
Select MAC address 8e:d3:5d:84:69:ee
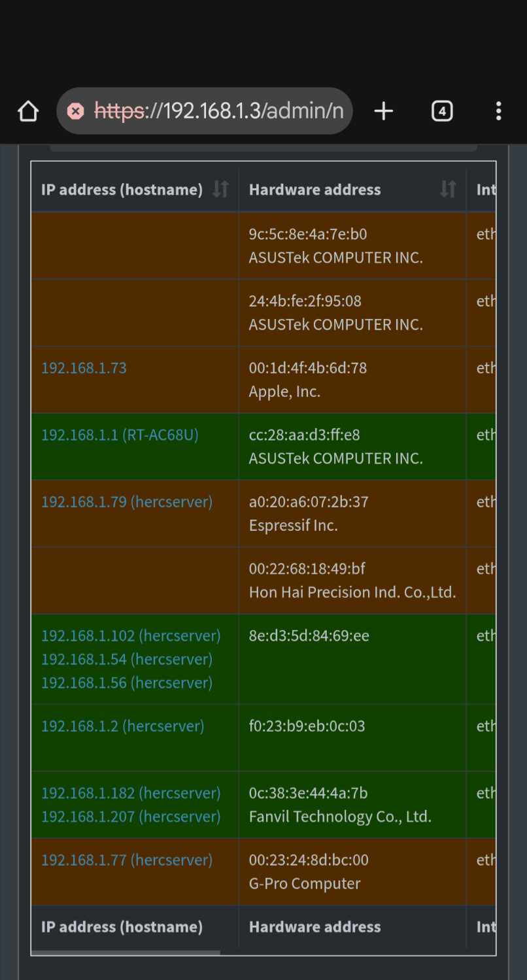tap(309, 635)
